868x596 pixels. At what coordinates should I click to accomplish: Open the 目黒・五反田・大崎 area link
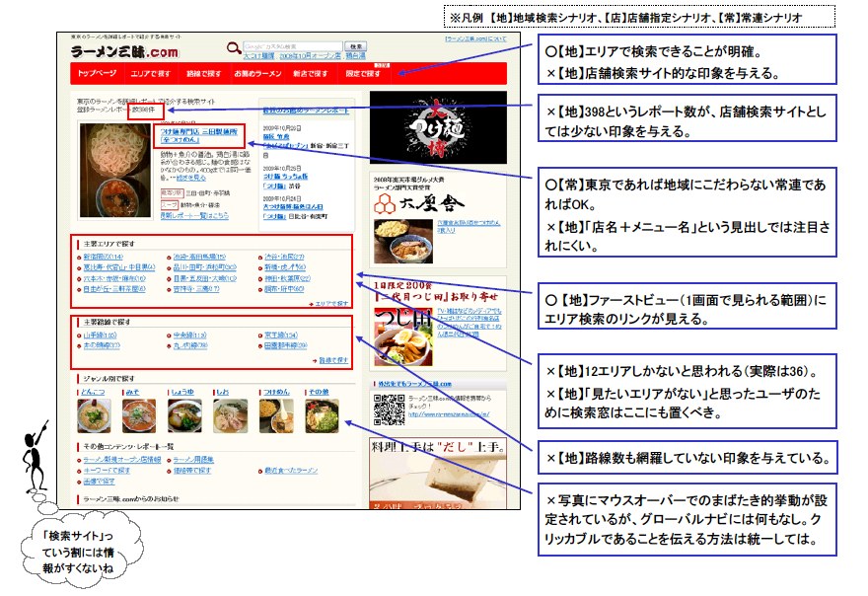pyautogui.click(x=205, y=278)
